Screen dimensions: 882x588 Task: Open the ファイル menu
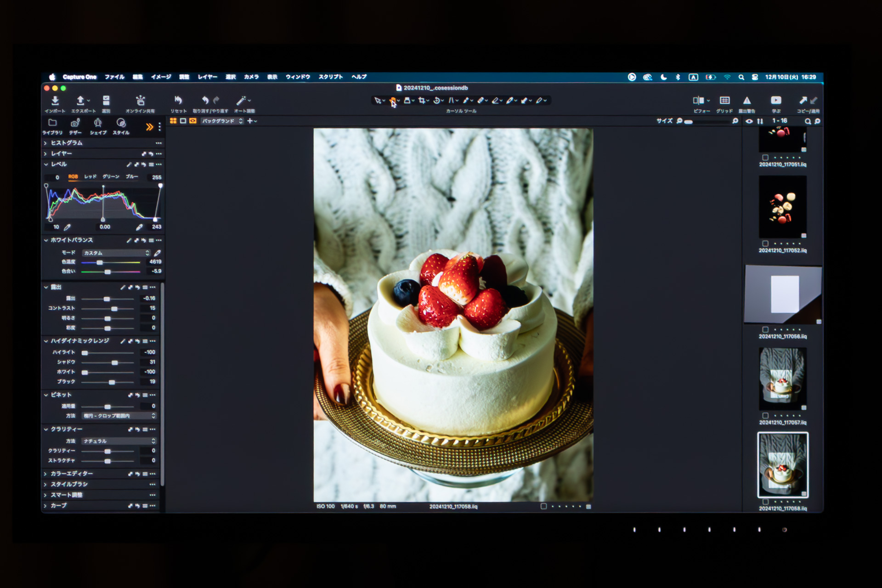[x=114, y=77]
